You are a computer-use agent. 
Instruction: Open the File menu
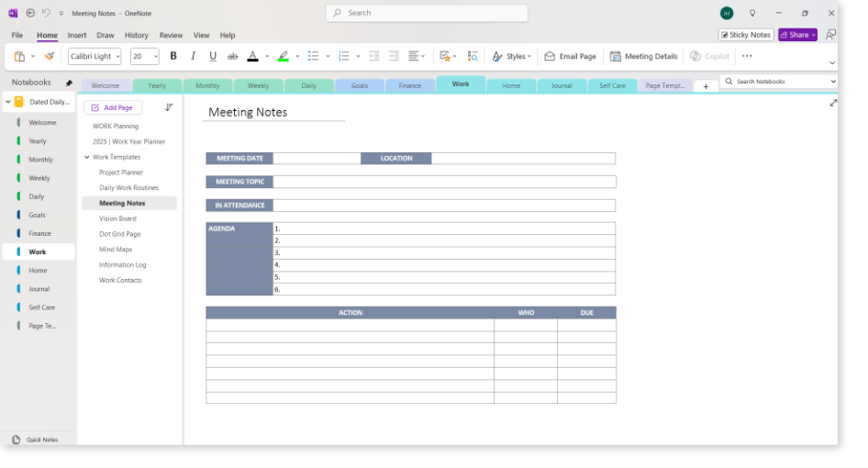(17, 35)
